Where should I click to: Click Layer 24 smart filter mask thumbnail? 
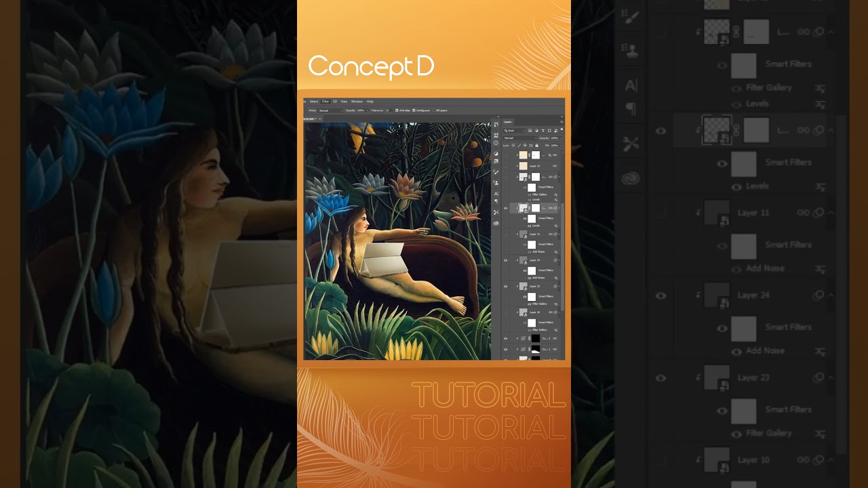(532, 270)
